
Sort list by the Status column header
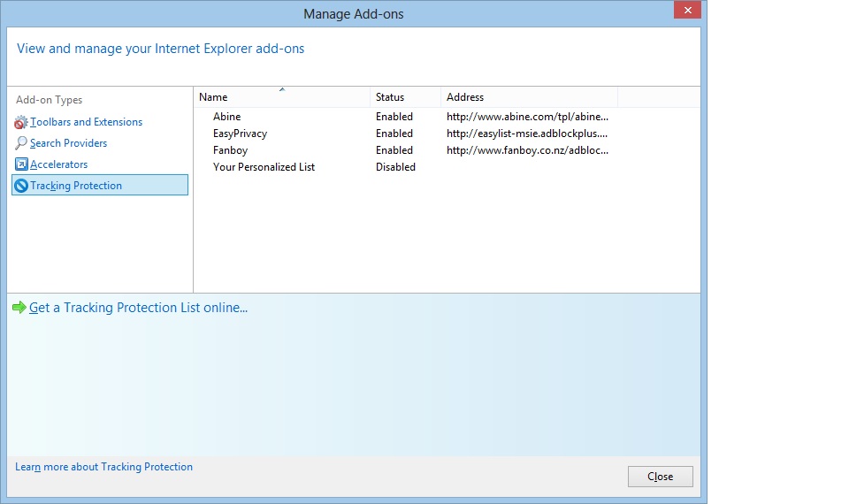(x=390, y=97)
